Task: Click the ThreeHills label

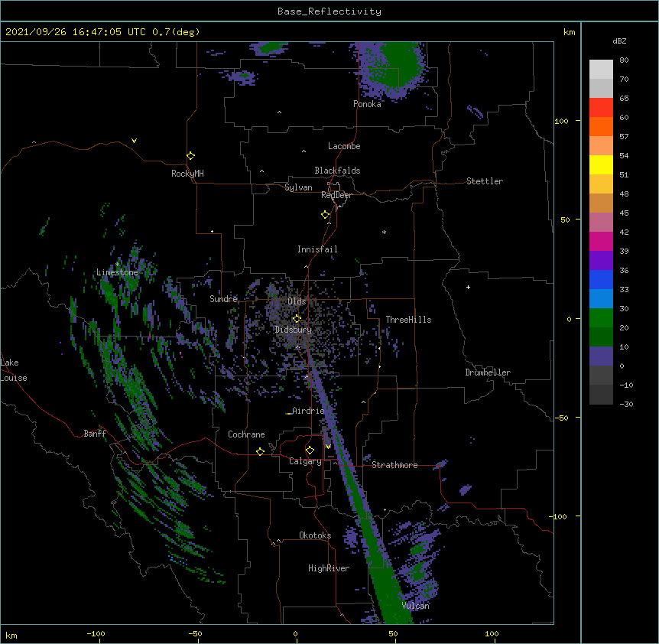Action: tap(408, 320)
